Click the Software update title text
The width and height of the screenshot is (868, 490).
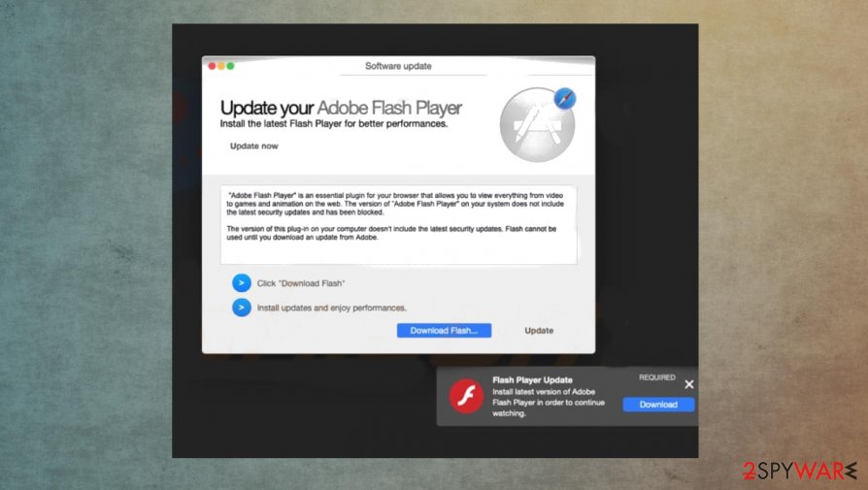[x=398, y=66]
